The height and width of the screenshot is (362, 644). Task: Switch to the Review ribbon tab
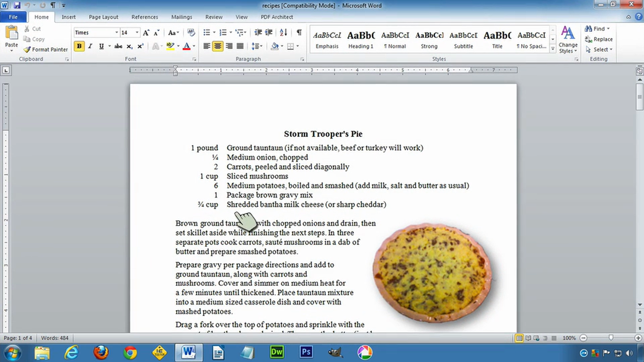(214, 17)
